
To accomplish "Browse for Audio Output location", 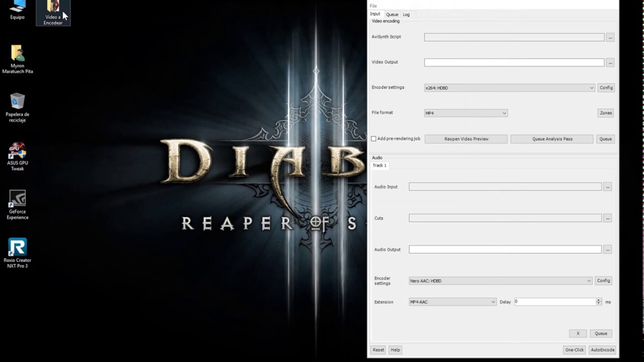I will (x=608, y=249).
